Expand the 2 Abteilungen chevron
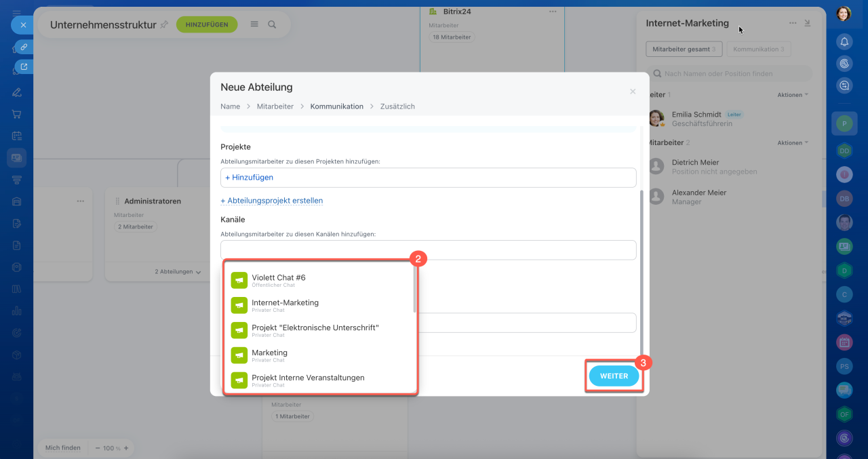The width and height of the screenshot is (868, 459). coord(198,272)
